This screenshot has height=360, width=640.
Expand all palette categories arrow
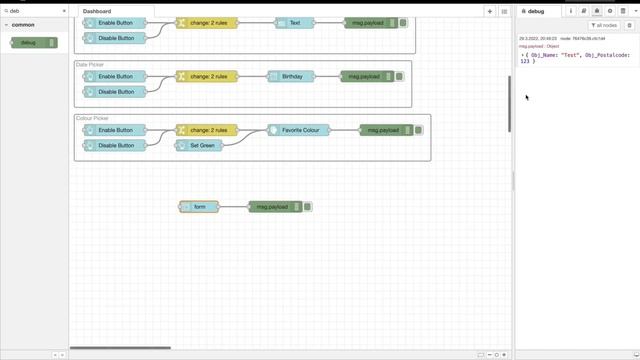coord(62,355)
